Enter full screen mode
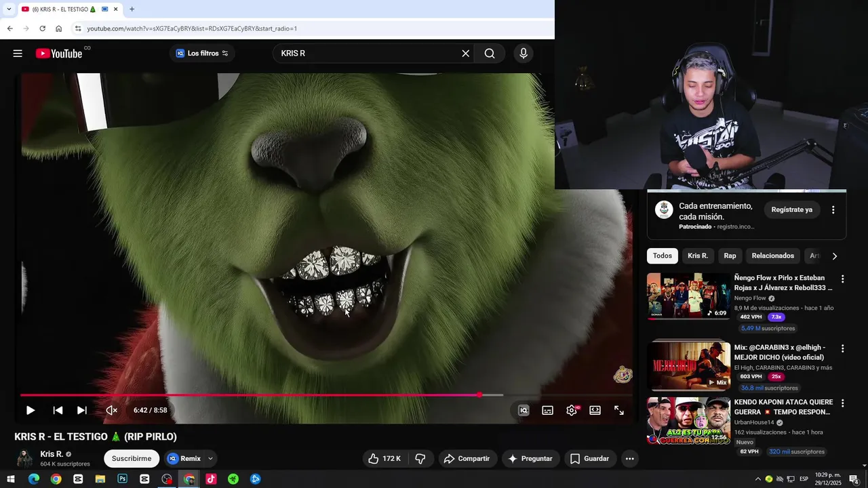Viewport: 868px width, 488px height. (619, 410)
